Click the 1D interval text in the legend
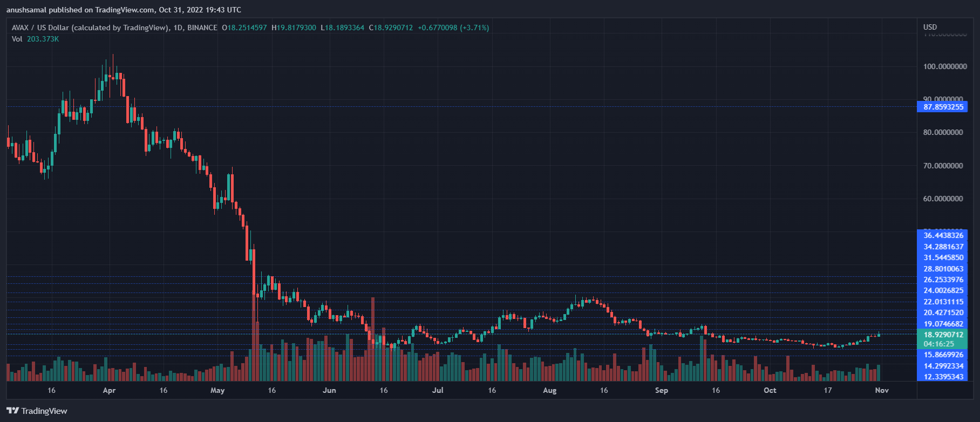 click(x=178, y=28)
